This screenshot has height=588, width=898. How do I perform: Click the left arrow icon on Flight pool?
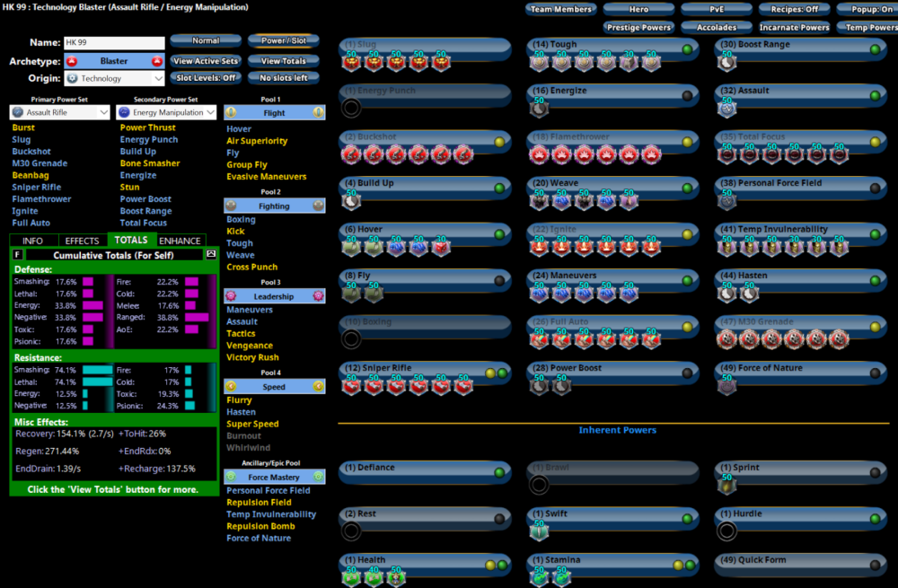pos(231,113)
